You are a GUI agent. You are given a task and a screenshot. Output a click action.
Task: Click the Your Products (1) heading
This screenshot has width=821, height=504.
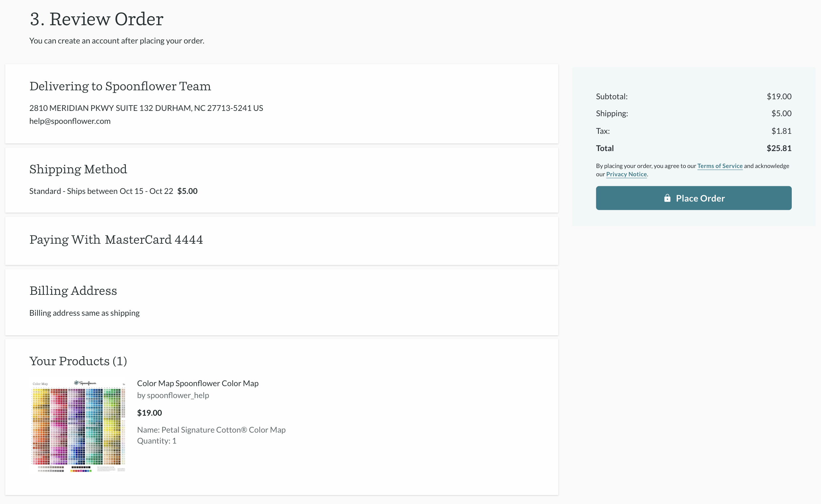(x=78, y=361)
